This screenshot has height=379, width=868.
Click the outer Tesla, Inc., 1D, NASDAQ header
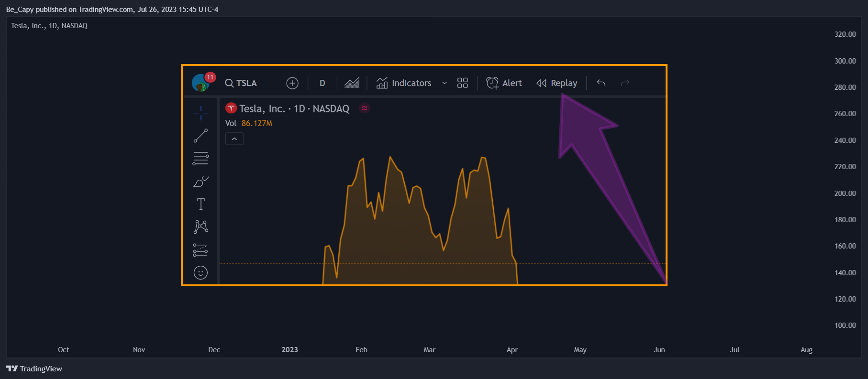click(x=49, y=26)
